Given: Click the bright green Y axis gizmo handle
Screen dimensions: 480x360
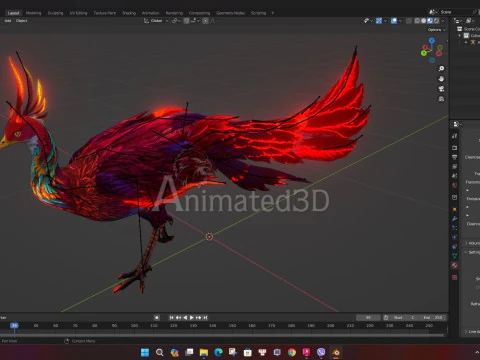Looking at the screenshot, I should pos(424,53).
